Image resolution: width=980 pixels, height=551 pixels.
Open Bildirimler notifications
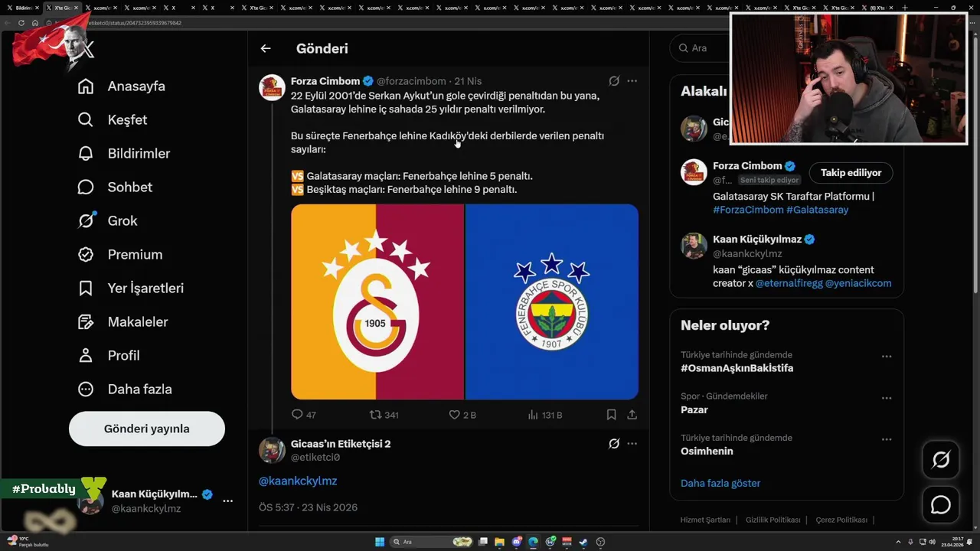point(124,154)
